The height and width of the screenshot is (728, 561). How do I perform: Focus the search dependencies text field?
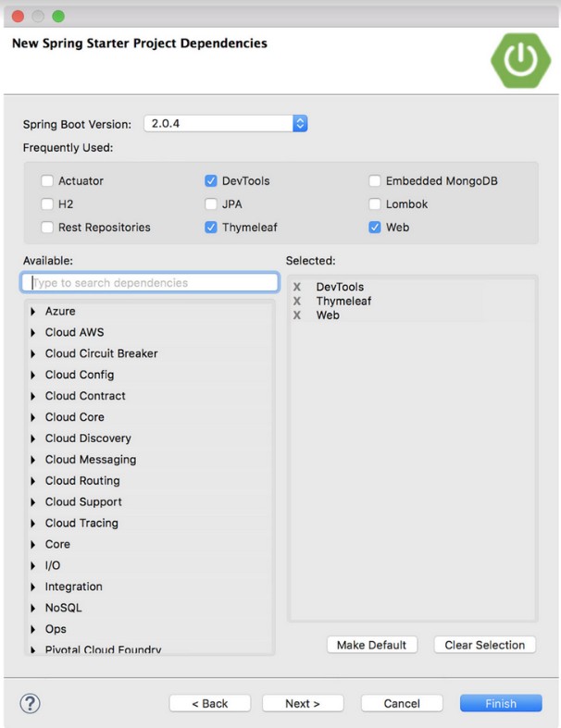[150, 283]
